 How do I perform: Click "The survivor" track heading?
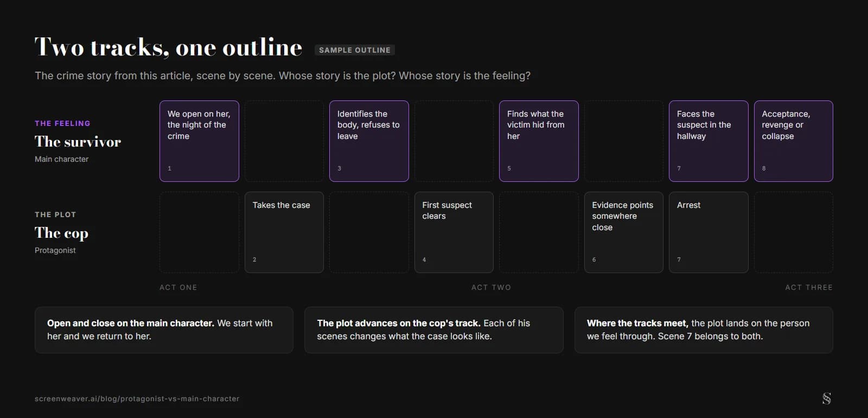pyautogui.click(x=78, y=142)
